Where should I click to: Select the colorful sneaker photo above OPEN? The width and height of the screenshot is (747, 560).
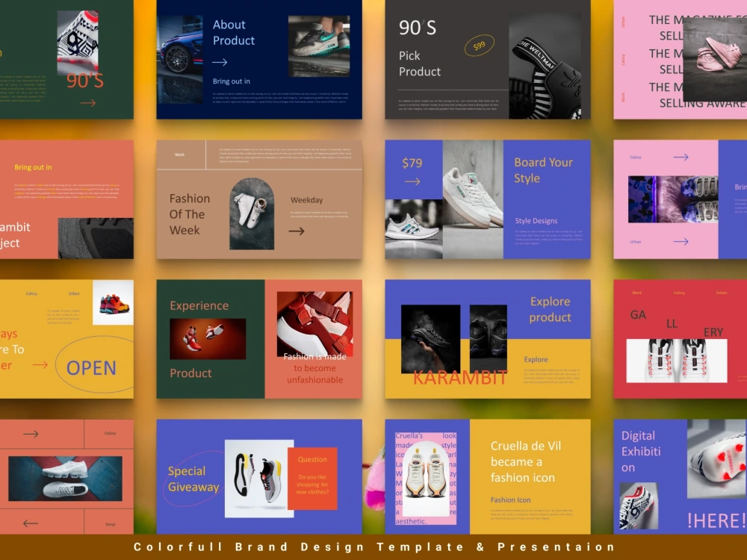click(114, 302)
